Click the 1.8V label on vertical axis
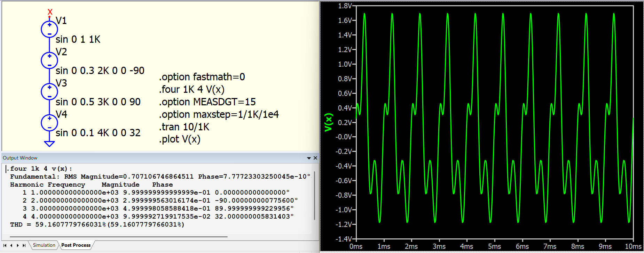Viewport: 644px width, 253px height. tap(345, 6)
